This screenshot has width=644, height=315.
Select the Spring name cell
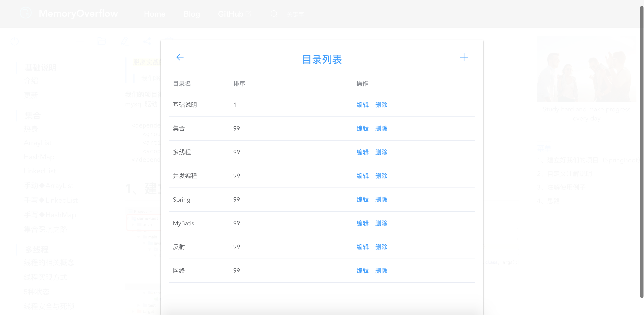click(181, 200)
